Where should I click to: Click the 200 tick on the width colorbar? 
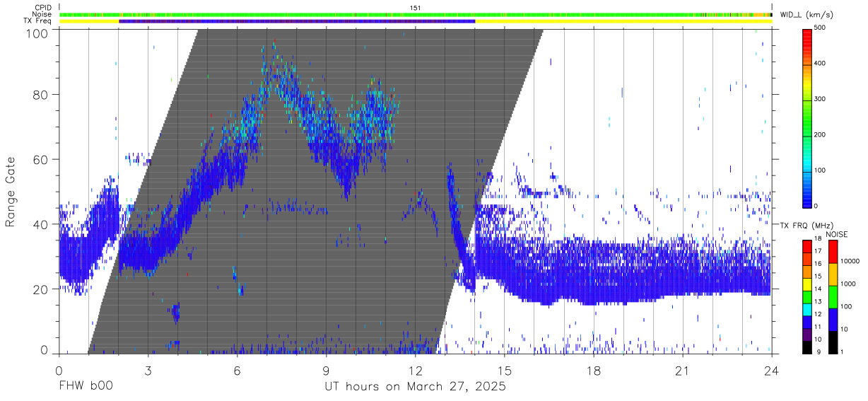point(820,134)
